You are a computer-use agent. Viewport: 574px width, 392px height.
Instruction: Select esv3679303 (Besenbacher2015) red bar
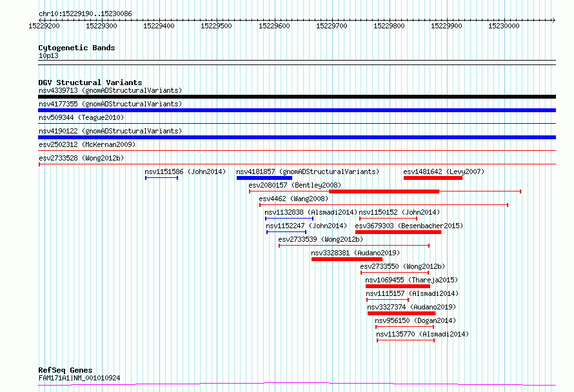pos(399,232)
